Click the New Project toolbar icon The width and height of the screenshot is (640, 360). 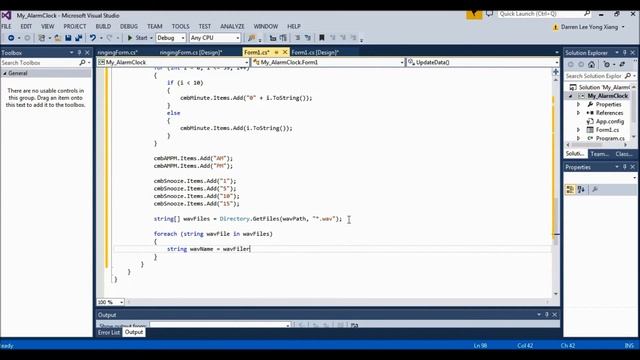(42, 38)
